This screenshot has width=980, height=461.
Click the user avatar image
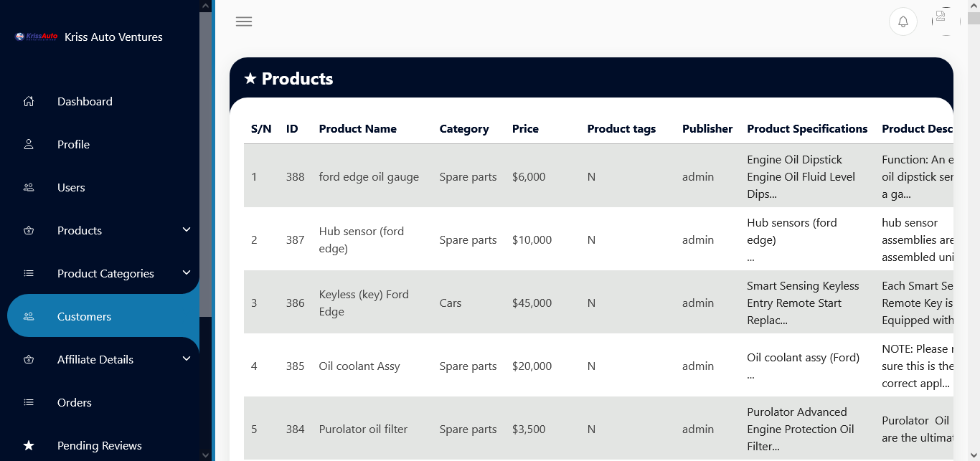click(x=946, y=22)
